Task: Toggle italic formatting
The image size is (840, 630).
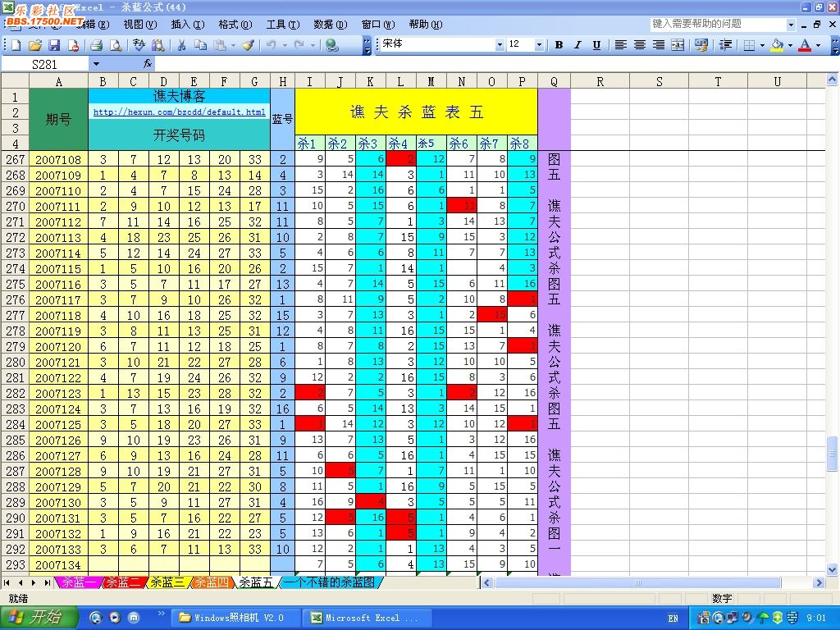Action: pos(577,45)
